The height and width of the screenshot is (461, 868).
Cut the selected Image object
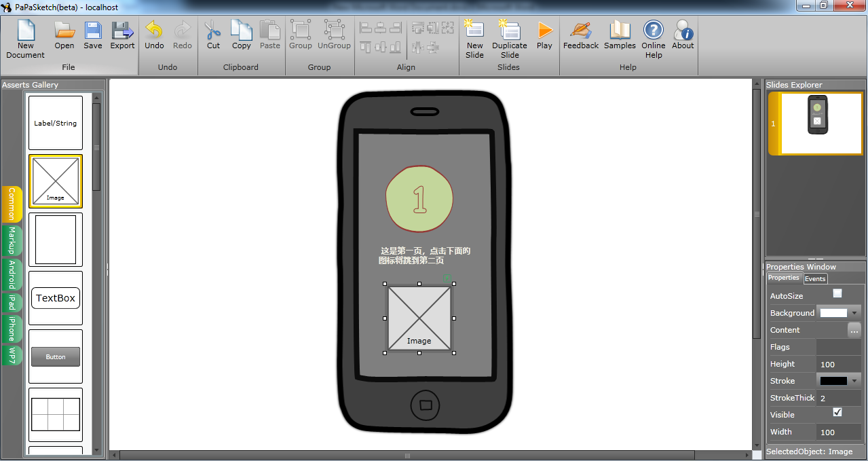213,36
